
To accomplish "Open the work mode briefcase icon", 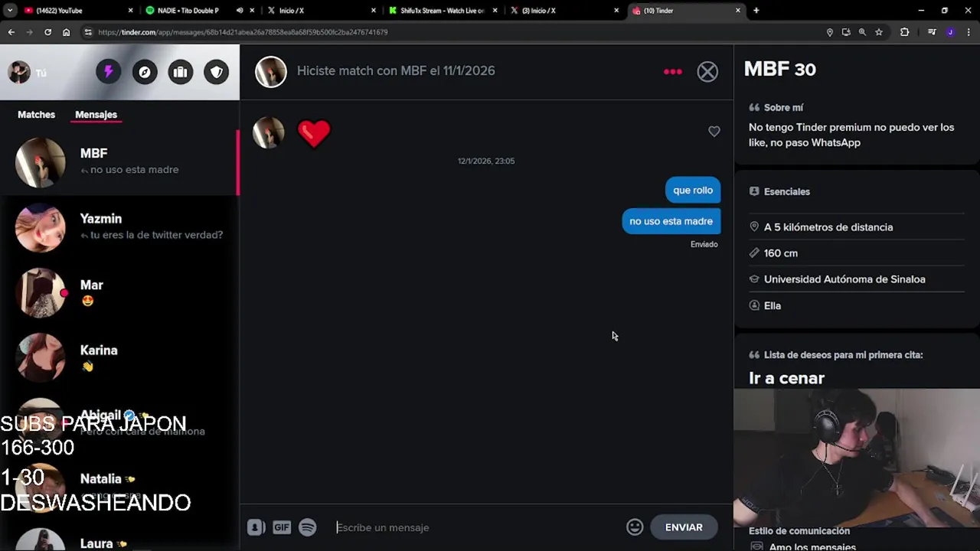I will tap(181, 72).
